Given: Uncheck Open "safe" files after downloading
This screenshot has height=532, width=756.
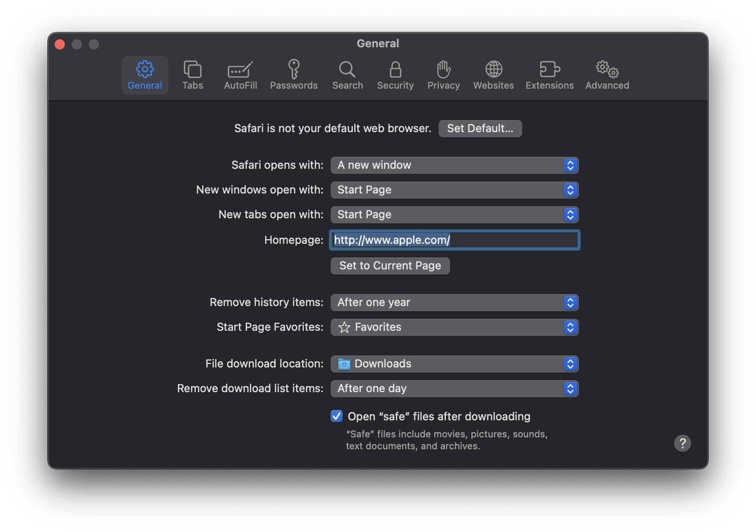Looking at the screenshot, I should pos(337,416).
